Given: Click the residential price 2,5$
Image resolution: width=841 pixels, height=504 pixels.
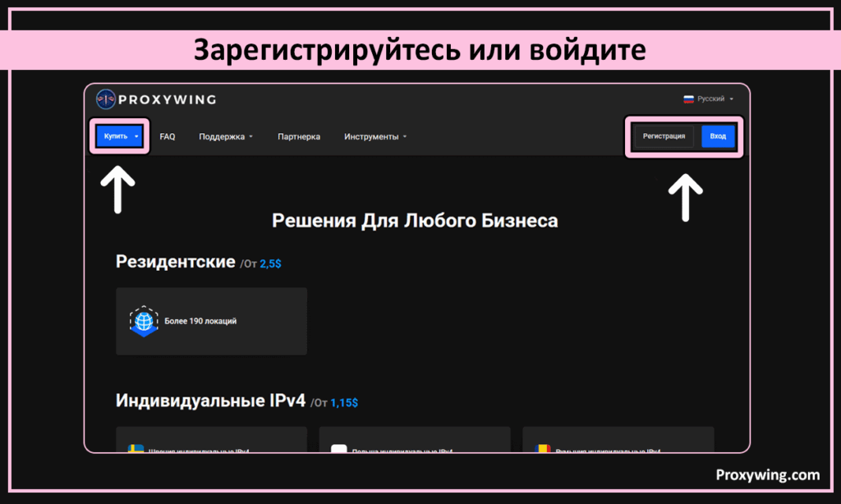Looking at the screenshot, I should [x=270, y=264].
